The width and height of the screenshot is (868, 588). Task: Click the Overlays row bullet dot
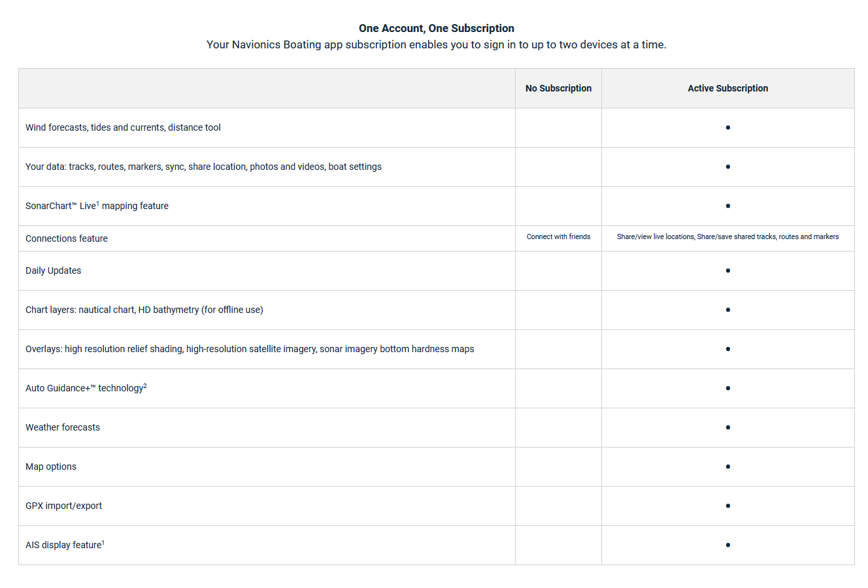tap(727, 349)
